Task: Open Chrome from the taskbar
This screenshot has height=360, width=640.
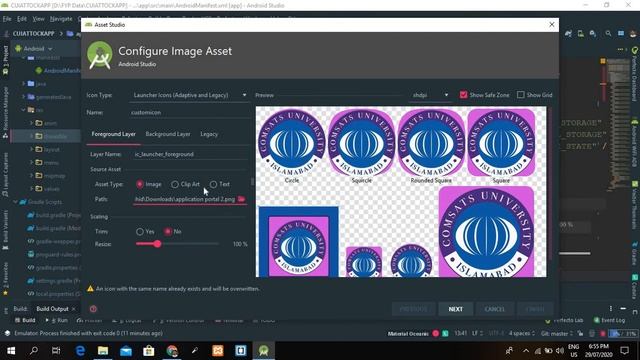Action: coord(172,351)
